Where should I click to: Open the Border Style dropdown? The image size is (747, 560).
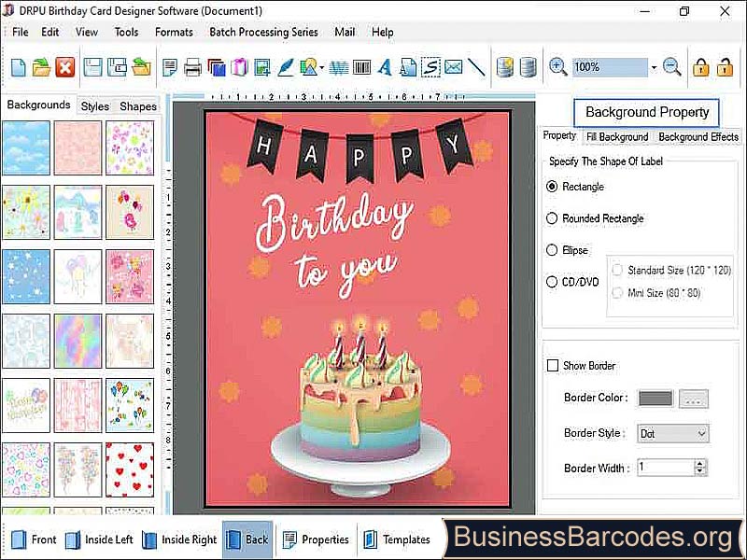673,433
